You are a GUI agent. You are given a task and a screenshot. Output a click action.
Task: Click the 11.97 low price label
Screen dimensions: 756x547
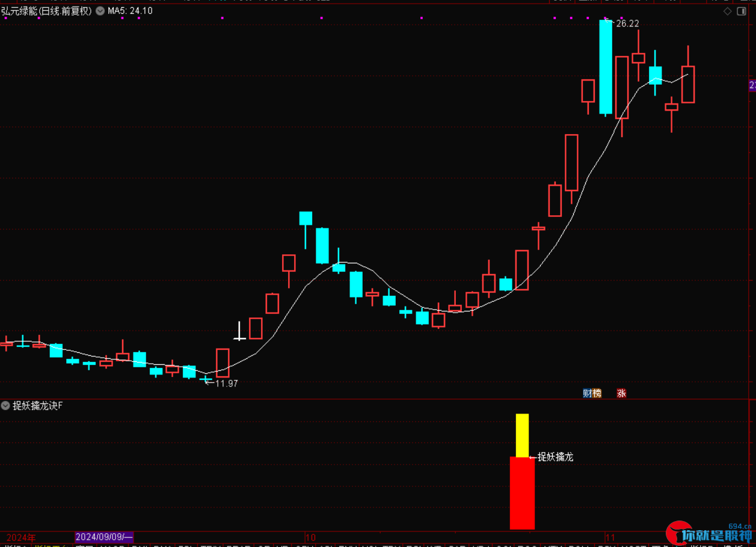pyautogui.click(x=226, y=383)
